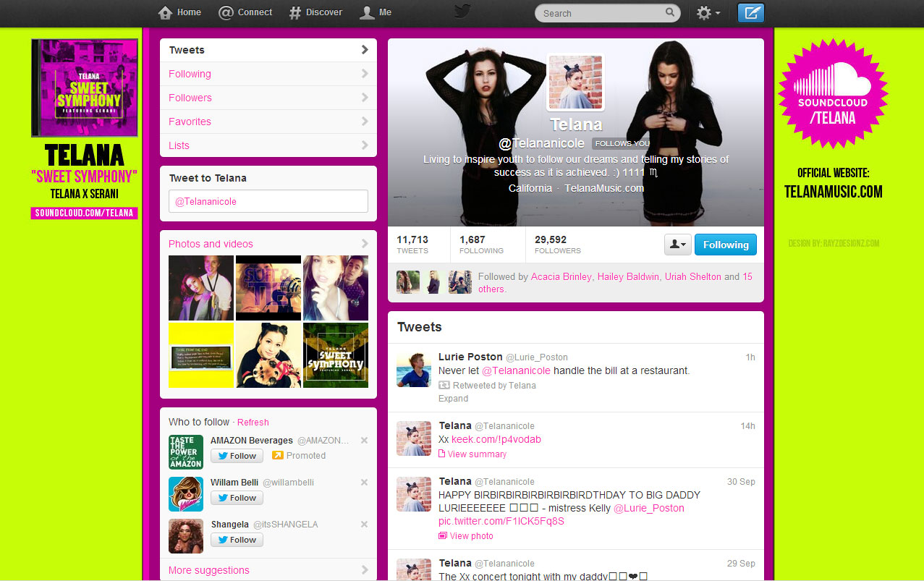Go to Home in the top navigation
The image size is (924, 581).
(179, 12)
